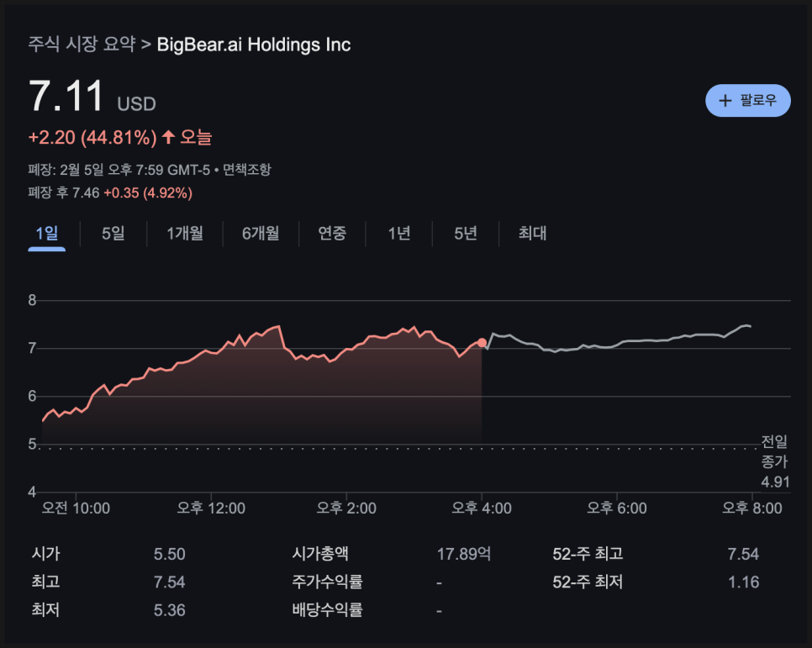Click the BigBear.ai Holdings Inc title
812x648 pixels.
254,45
